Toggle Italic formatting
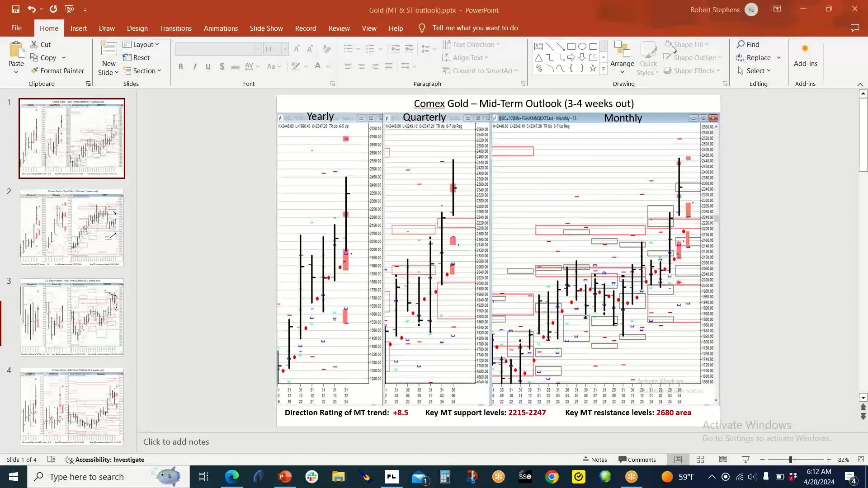 coord(194,66)
